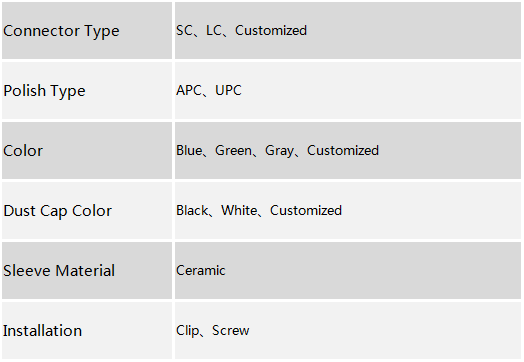Select the Ceramic value cell

coord(348,270)
